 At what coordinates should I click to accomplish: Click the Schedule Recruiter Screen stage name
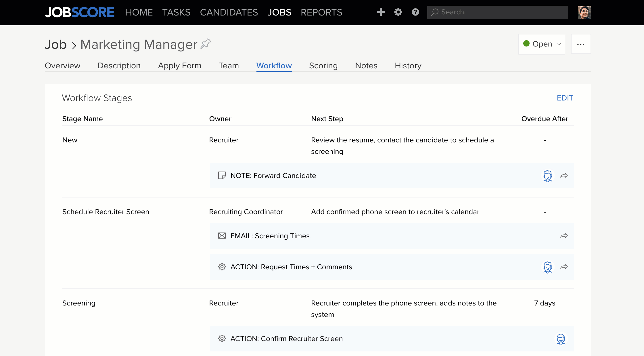click(x=106, y=212)
